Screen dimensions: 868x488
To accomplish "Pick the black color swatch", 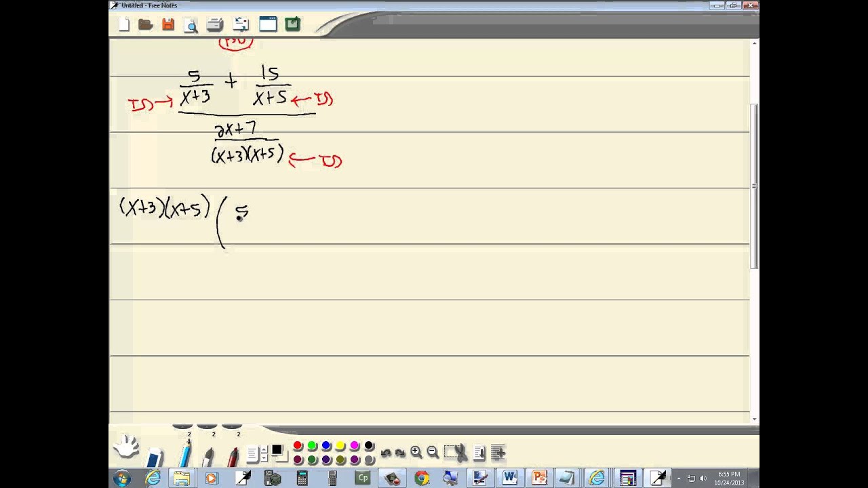I will (x=369, y=445).
